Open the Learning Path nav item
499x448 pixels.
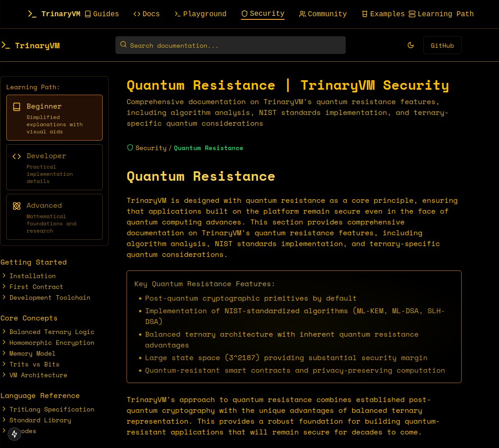pos(441,14)
